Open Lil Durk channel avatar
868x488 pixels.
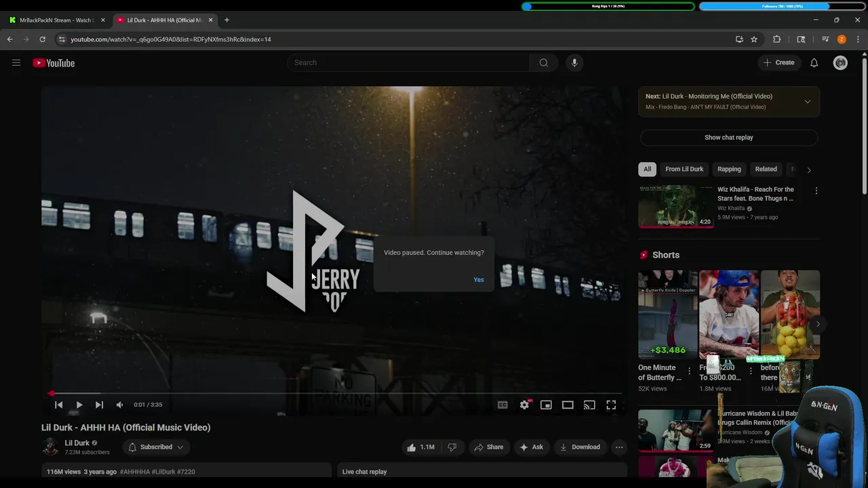pyautogui.click(x=50, y=447)
